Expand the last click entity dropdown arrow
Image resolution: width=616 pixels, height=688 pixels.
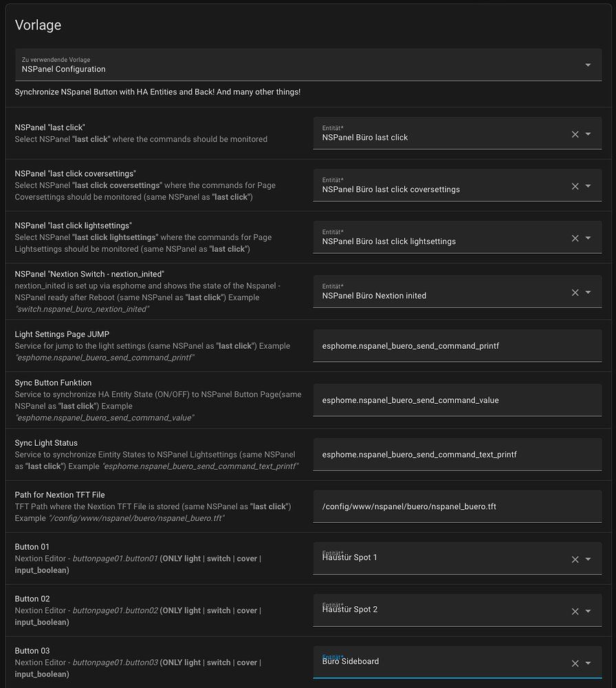pyautogui.click(x=588, y=134)
